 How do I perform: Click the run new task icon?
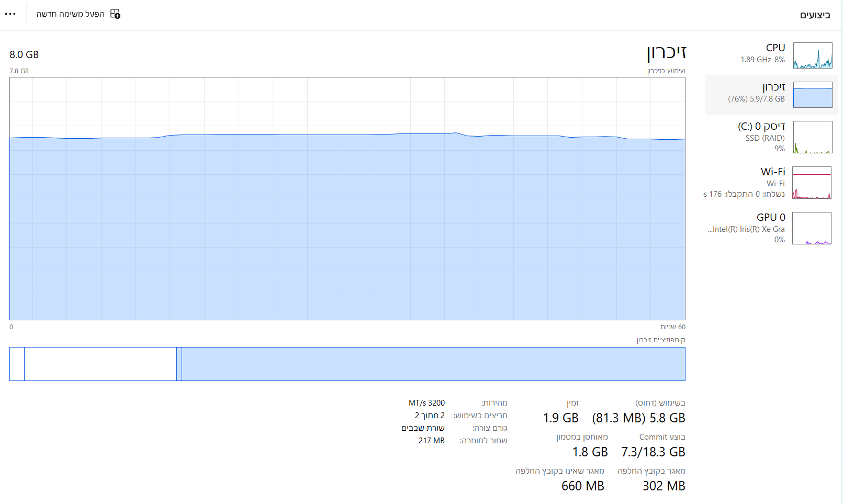(x=115, y=14)
